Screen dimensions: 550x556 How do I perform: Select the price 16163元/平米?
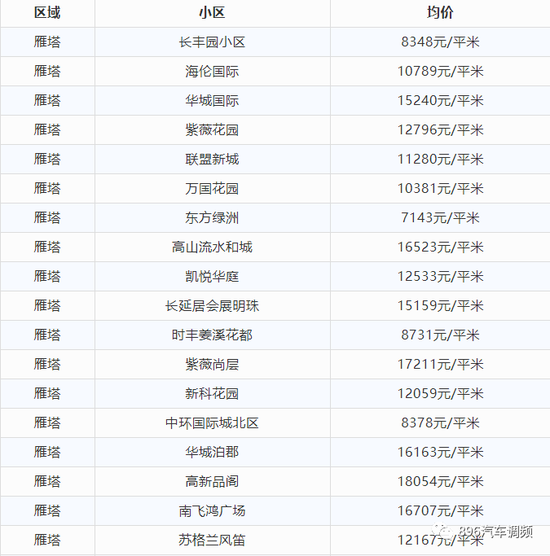(x=440, y=452)
